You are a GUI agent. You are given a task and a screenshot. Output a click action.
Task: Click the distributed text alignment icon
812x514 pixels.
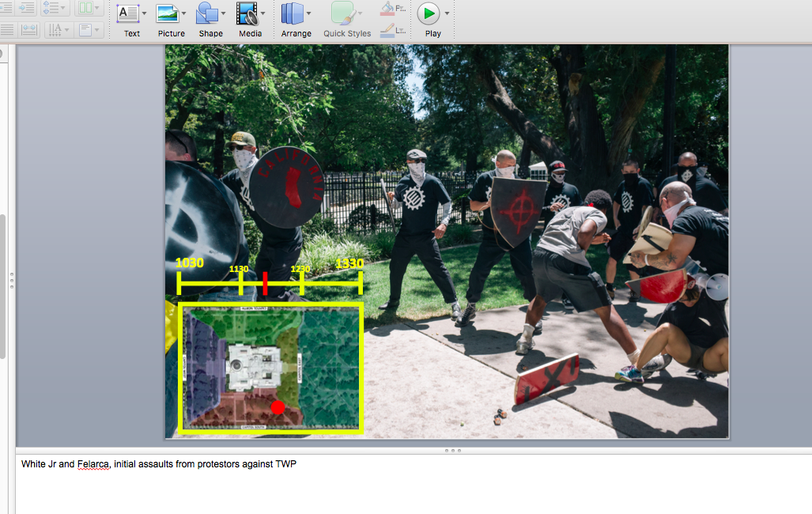29,30
